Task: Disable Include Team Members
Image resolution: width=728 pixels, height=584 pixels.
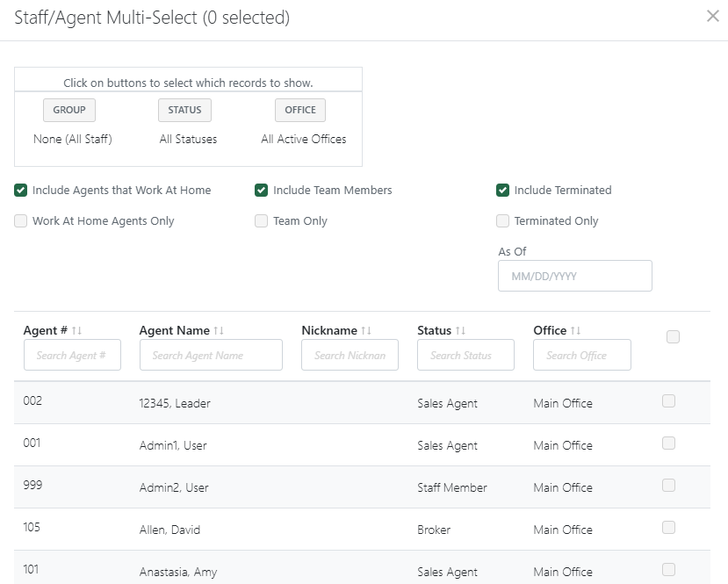Action: 261,190
